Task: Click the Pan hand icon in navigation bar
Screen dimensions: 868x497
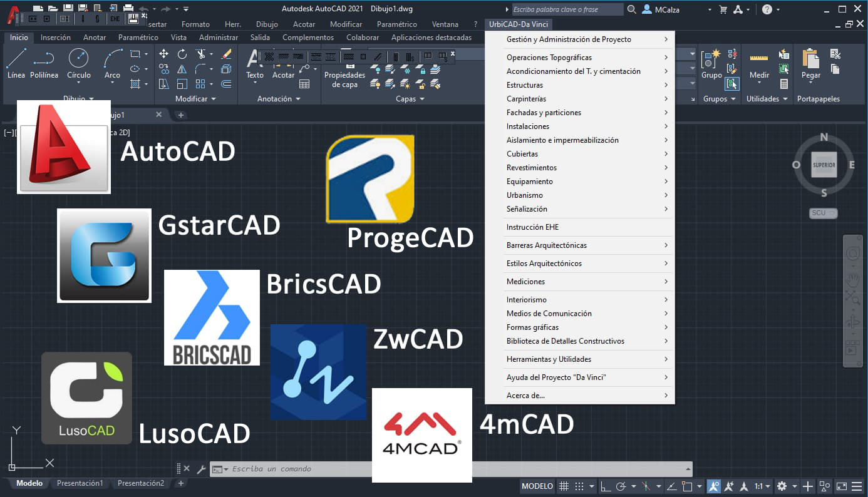Action: (x=852, y=279)
